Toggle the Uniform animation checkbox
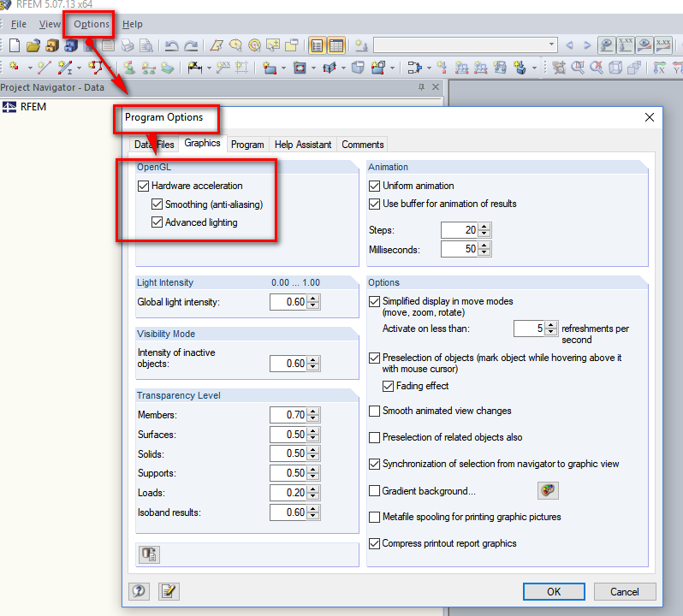Image resolution: width=683 pixels, height=616 pixels. (374, 186)
